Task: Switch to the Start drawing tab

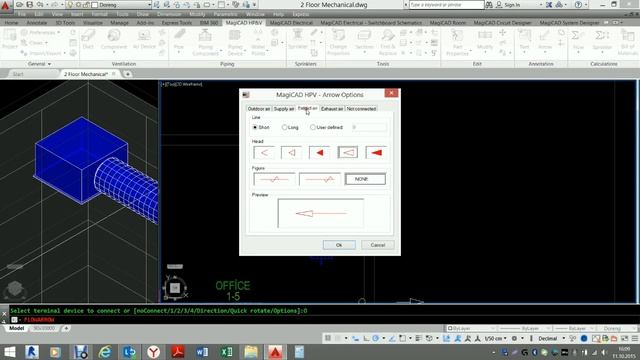Action: (18, 74)
